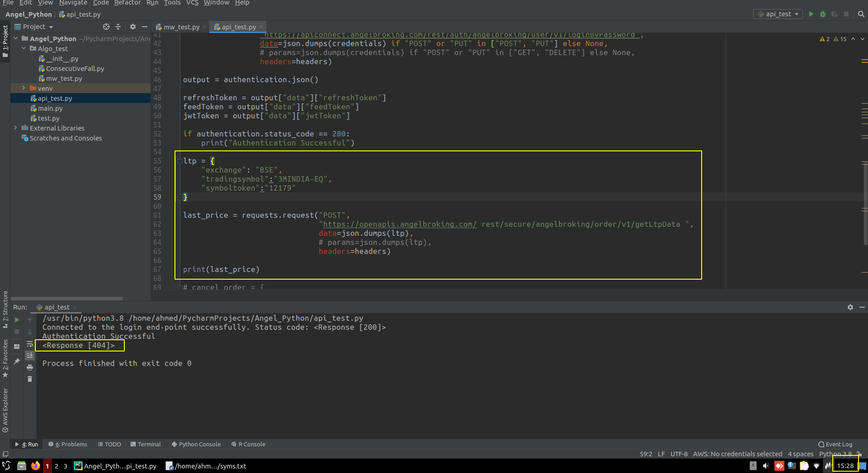Go to previous highlighted error arrow

point(853,39)
